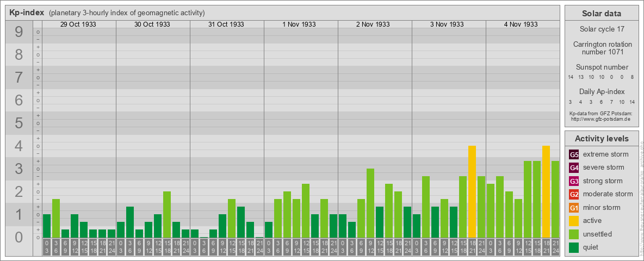Click the 3 Nov 1933 date header
This screenshot has width=644, height=261.
coord(447,24)
